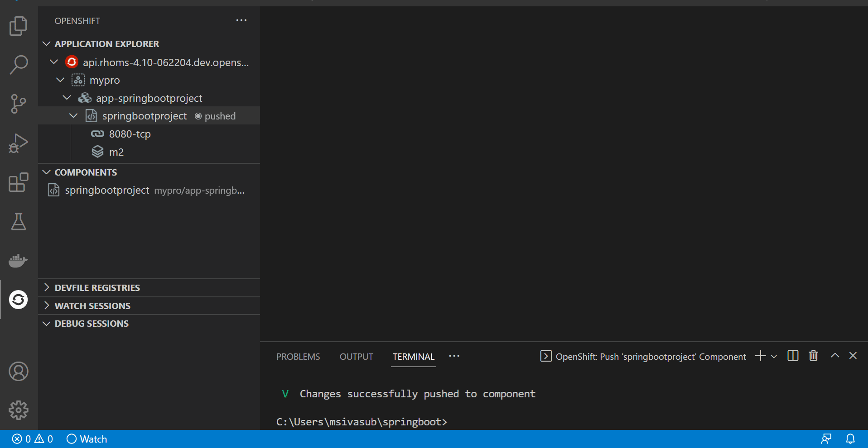The image size is (868, 448).
Task: Open the Accounts menu
Action: tap(19, 372)
